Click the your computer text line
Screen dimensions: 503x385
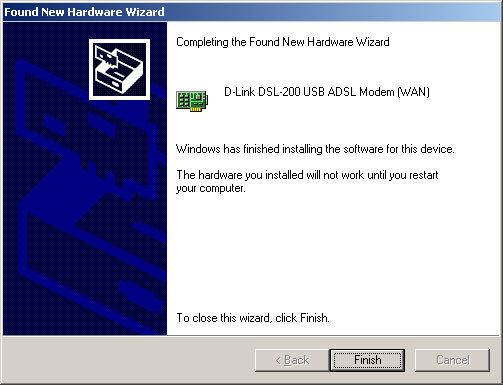211,189
